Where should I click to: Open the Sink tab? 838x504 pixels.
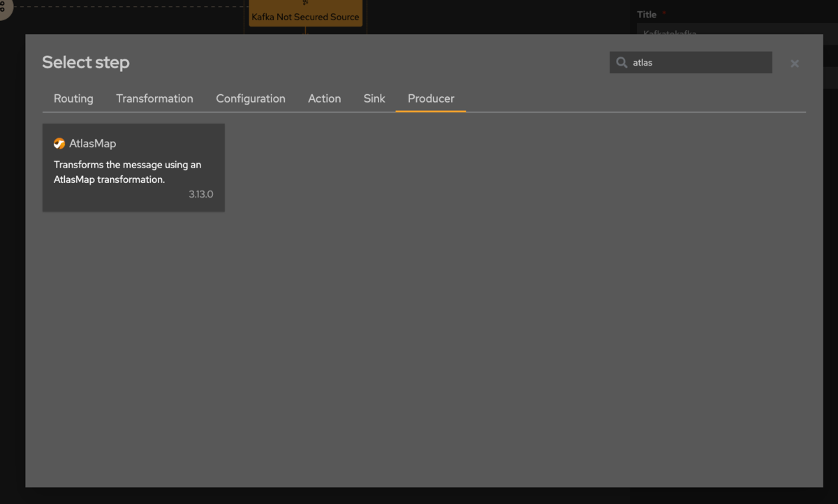374,98
